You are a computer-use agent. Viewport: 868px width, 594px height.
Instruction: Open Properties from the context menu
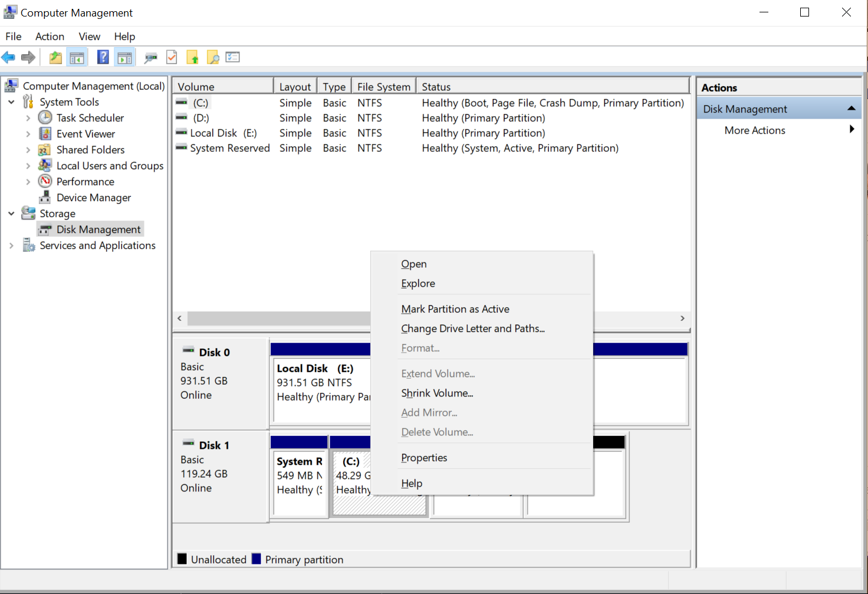(x=481, y=457)
